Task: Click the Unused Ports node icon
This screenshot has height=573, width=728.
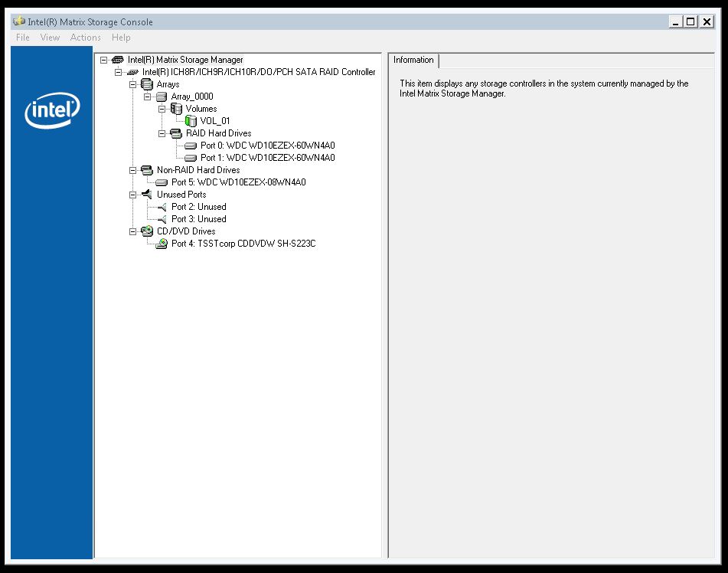Action: pos(147,195)
